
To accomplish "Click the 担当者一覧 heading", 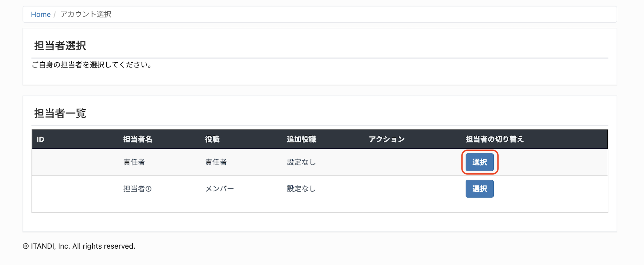I will tap(60, 113).
